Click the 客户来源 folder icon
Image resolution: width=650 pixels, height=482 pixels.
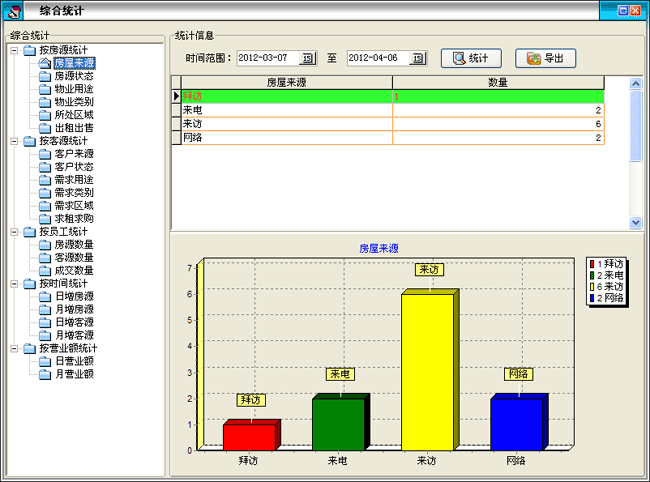coord(45,154)
